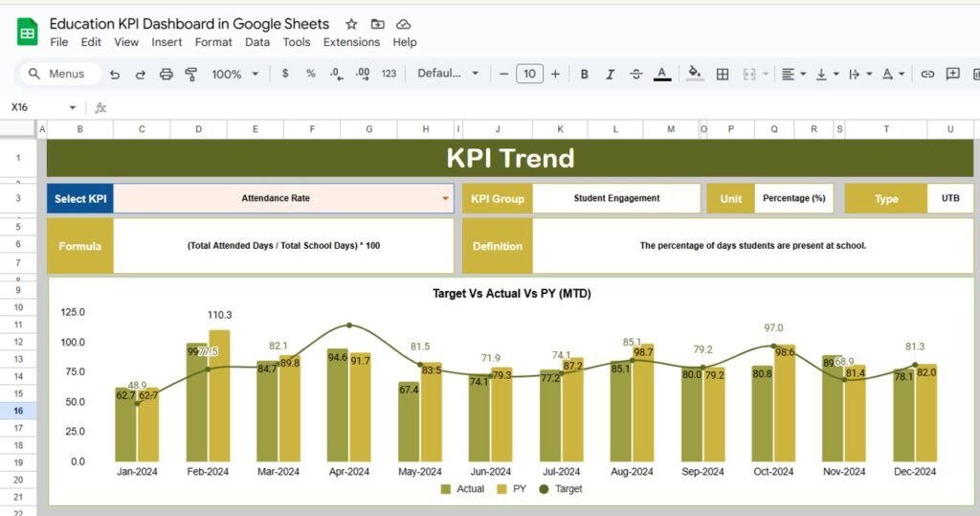Click the merge cells icon
980x516 pixels.
click(748, 74)
